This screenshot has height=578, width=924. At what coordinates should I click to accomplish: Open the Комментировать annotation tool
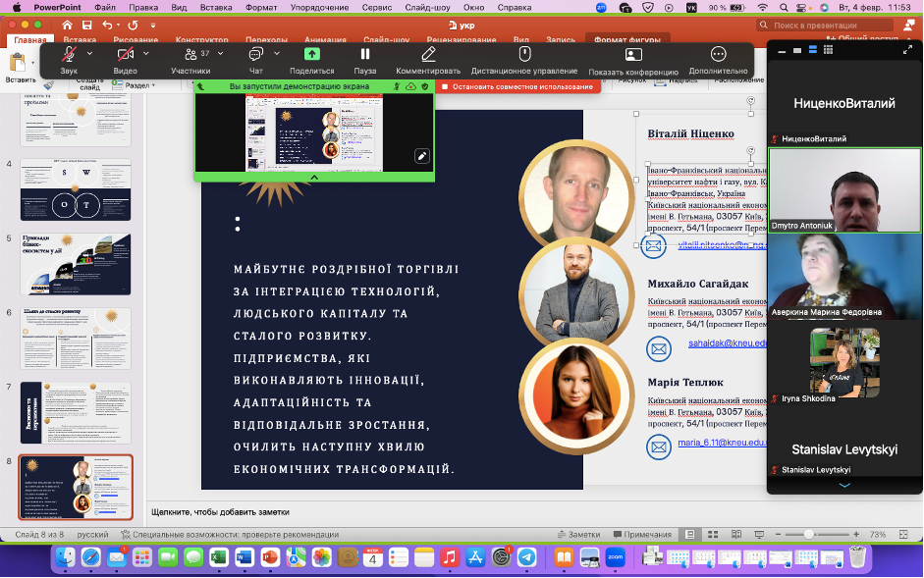pyautogui.click(x=428, y=61)
